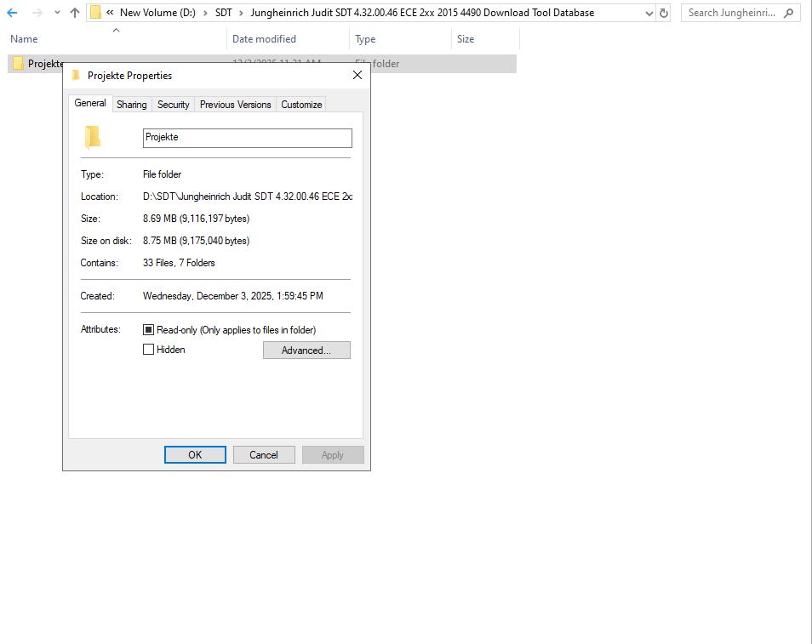
Task: Open address bar history dropdown
Action: [x=649, y=14]
